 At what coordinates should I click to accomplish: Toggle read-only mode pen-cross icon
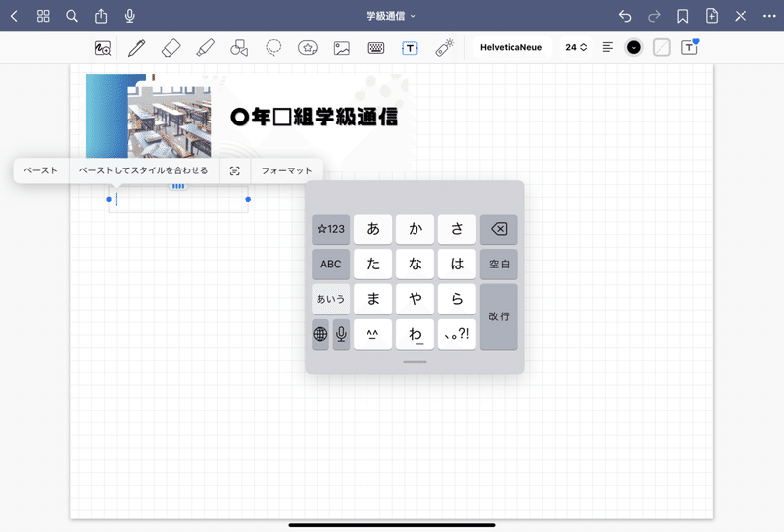[x=741, y=16]
